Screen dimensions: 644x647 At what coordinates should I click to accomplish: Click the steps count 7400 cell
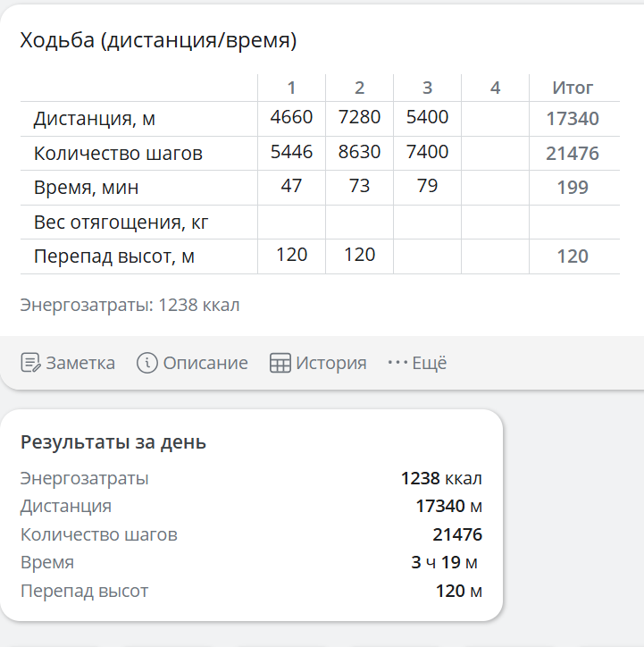427,152
